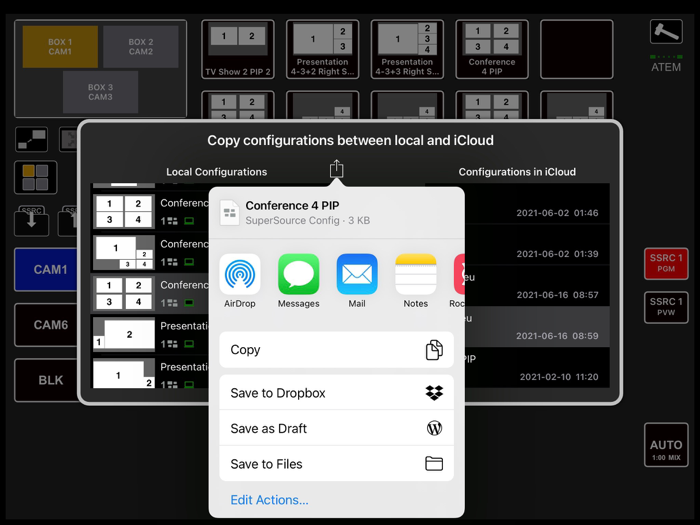Click the WordPress logo icon
Image resolution: width=700 pixels, height=525 pixels.
[x=434, y=428]
